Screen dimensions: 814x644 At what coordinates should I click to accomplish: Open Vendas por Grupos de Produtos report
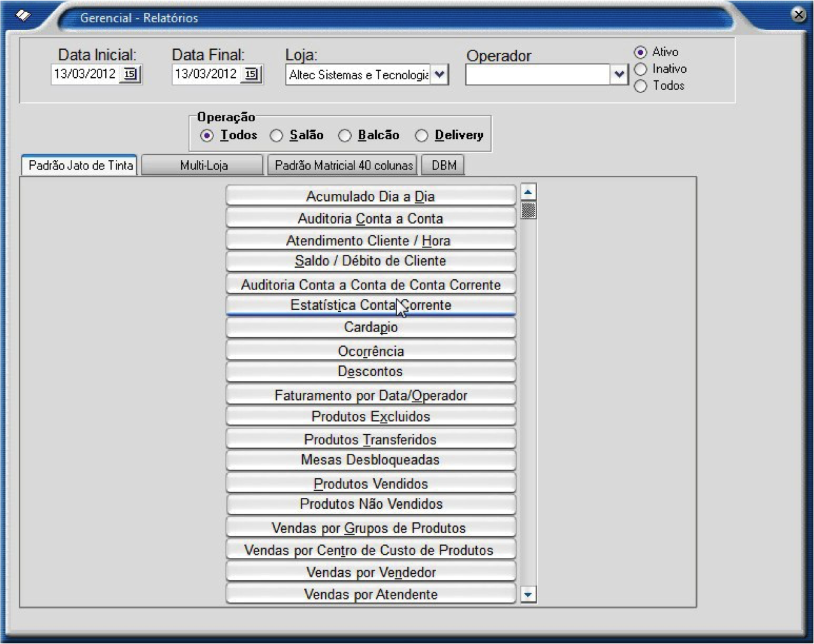[370, 527]
